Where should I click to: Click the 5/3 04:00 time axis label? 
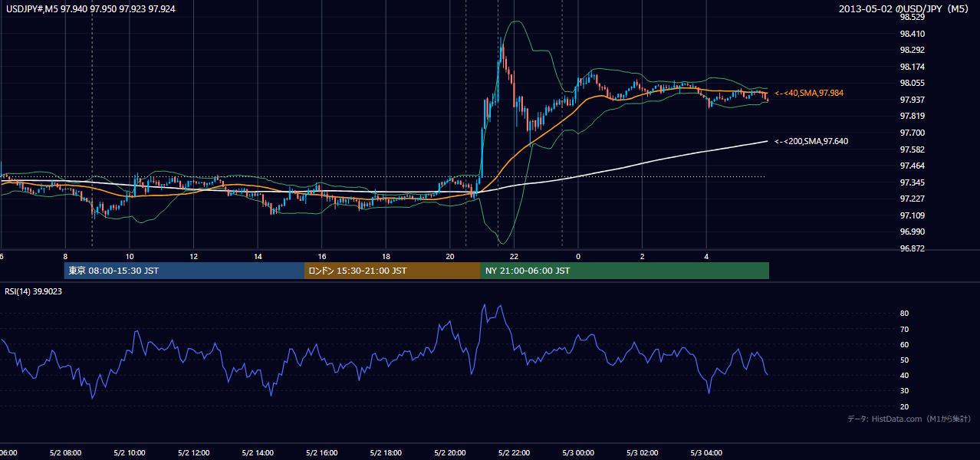coord(707,453)
